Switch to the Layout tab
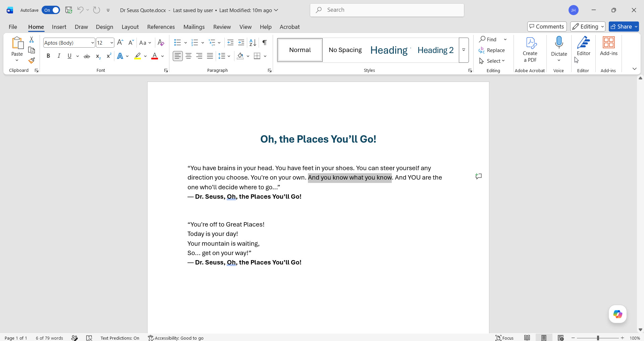 coord(130,27)
